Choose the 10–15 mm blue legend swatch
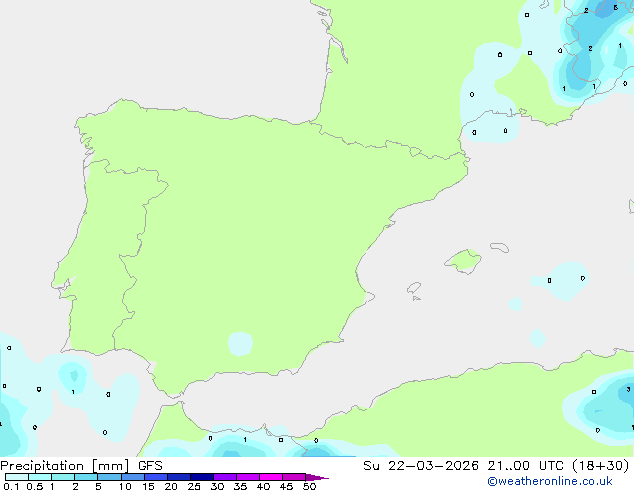634x490 pixels. [132, 477]
